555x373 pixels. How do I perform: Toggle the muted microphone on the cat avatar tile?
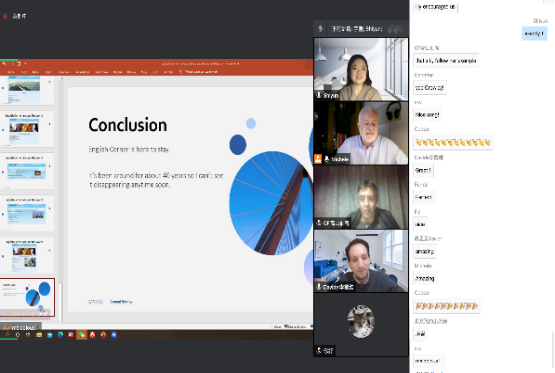(x=319, y=351)
